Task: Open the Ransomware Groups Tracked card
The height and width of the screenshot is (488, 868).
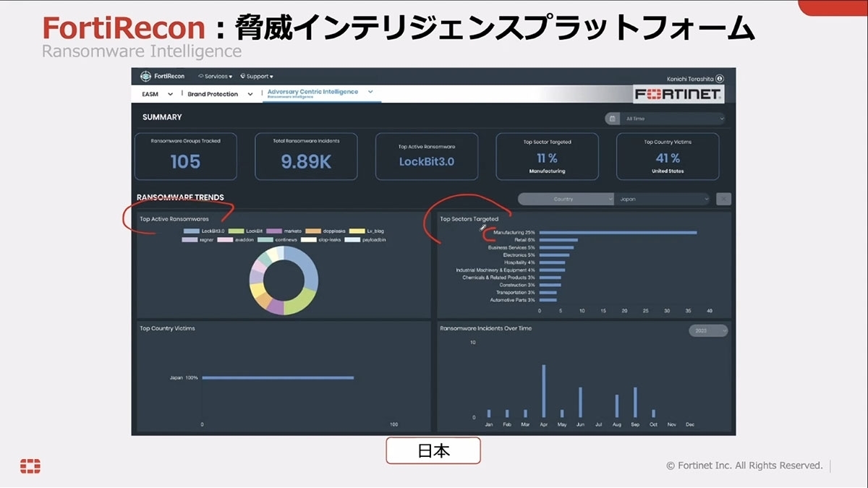Action: coord(185,156)
